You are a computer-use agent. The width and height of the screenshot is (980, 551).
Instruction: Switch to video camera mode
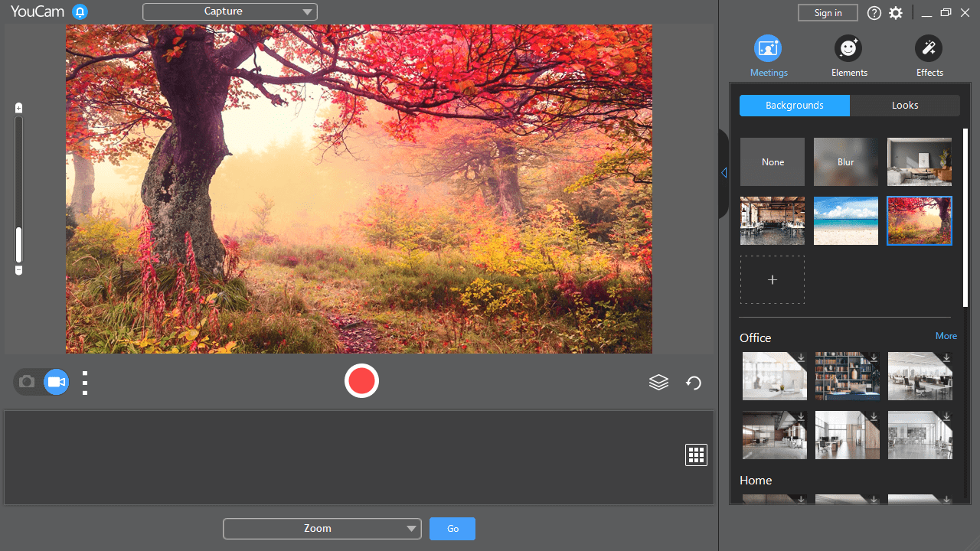56,381
